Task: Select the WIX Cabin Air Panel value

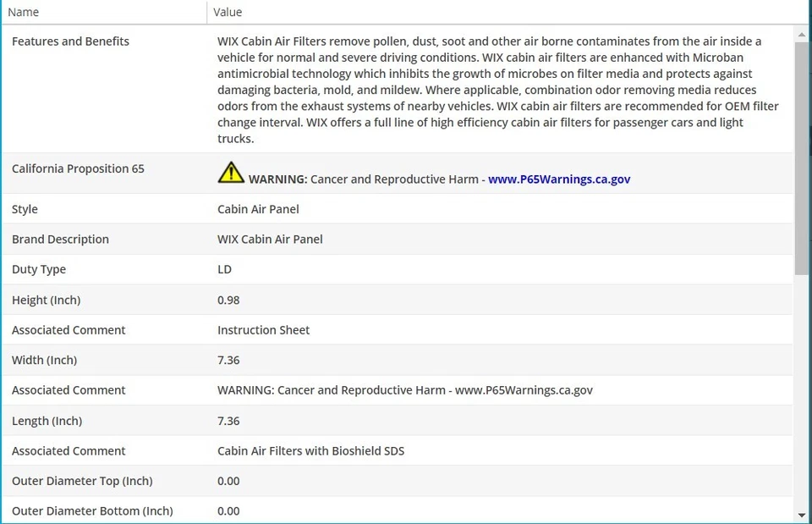Action: coord(270,240)
